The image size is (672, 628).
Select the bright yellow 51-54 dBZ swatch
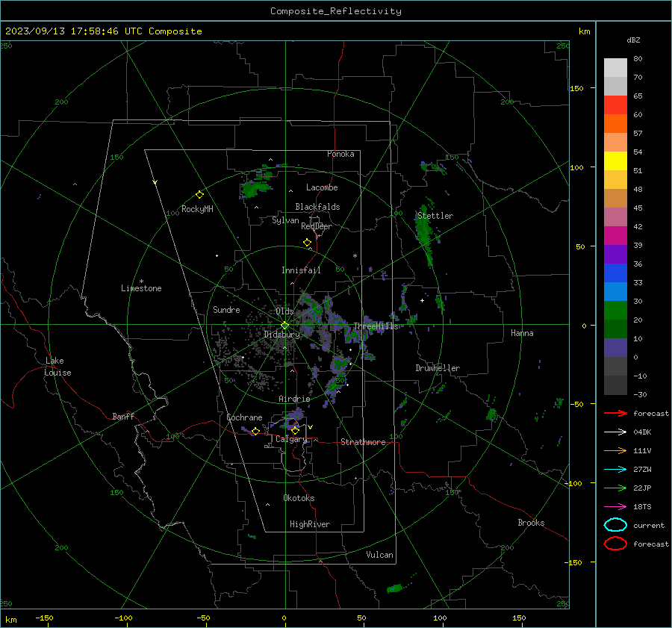click(615, 161)
